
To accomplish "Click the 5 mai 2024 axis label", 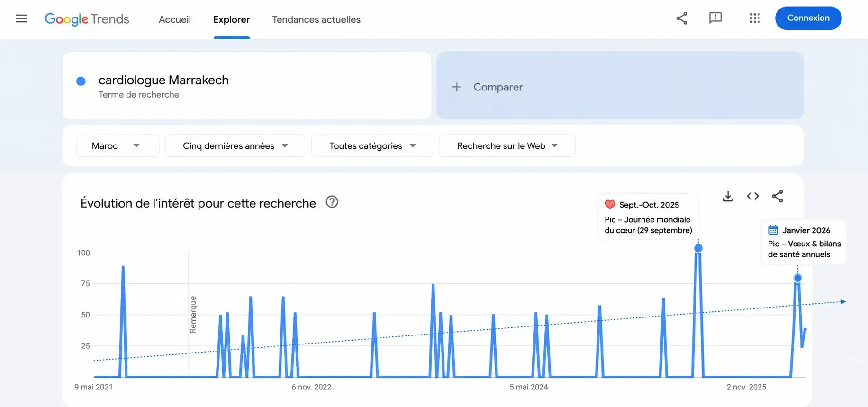I will point(529,387).
